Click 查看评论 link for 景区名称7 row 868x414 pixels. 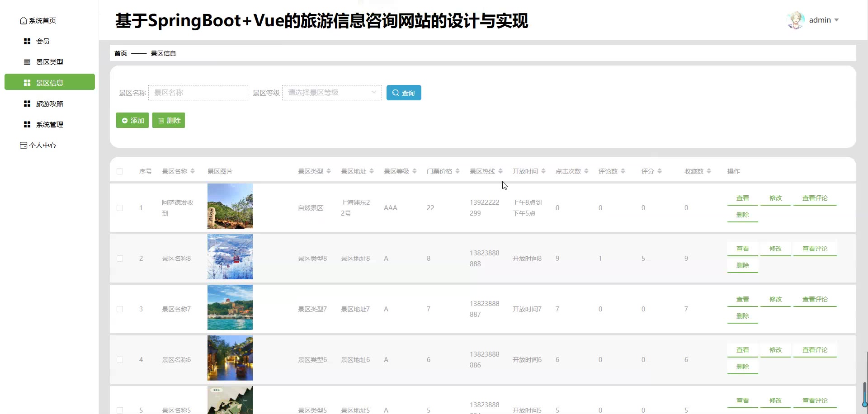(x=815, y=299)
